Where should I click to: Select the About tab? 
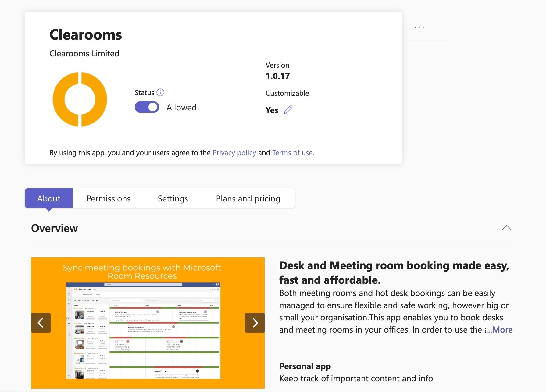(49, 198)
